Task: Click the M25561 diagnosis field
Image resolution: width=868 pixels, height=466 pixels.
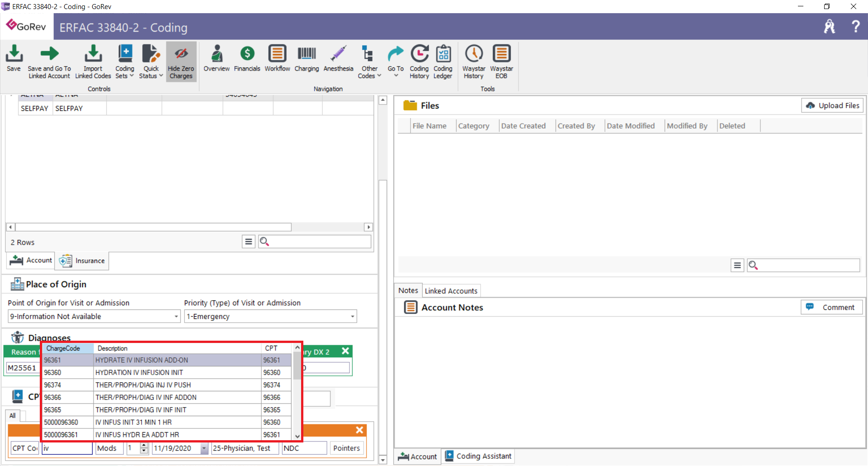Action: (23, 368)
